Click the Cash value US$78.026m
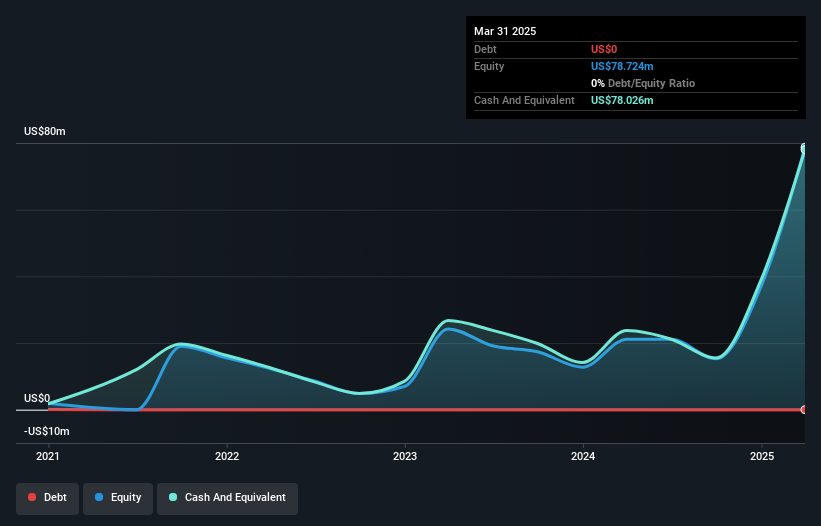The height and width of the screenshot is (526, 821). click(x=622, y=100)
